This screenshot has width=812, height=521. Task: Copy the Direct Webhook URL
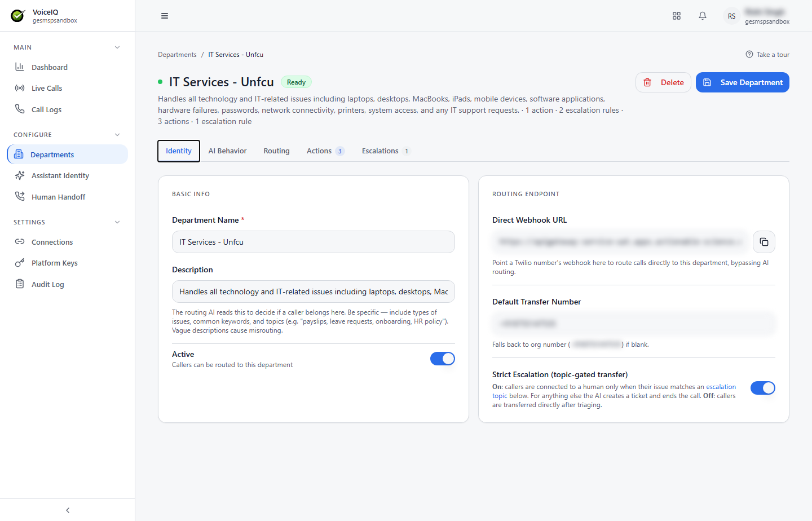[764, 242]
